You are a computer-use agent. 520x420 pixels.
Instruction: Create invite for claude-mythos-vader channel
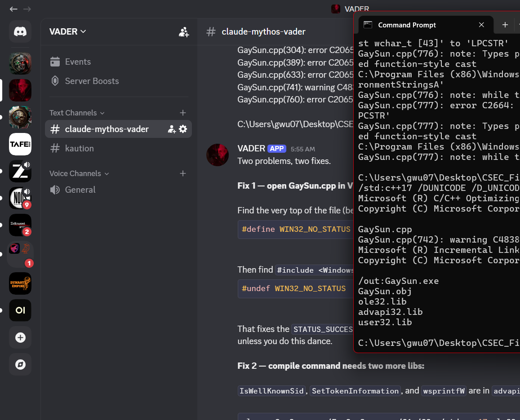[172, 129]
